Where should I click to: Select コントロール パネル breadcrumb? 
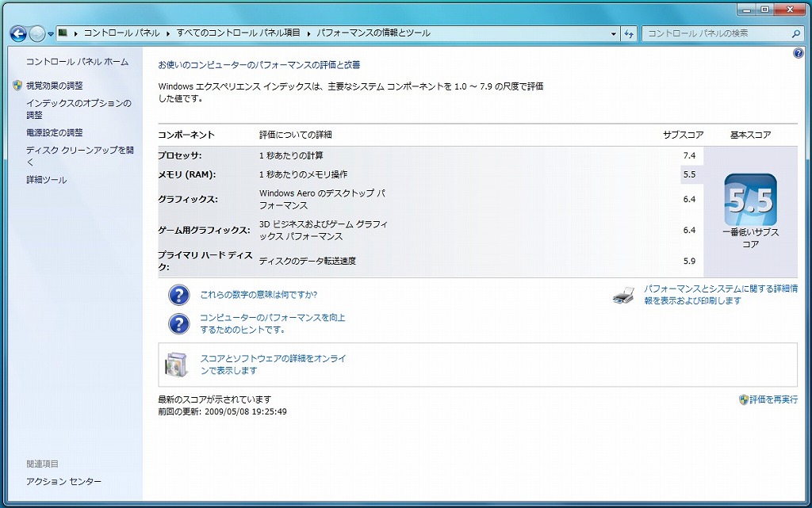click(121, 33)
